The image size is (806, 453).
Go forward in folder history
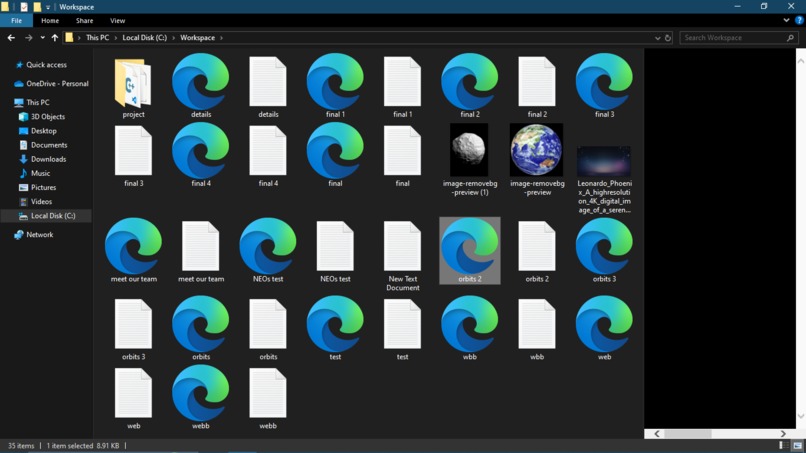tap(28, 38)
